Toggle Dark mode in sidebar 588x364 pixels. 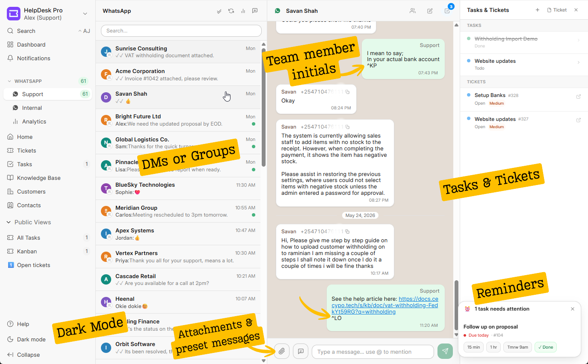coord(31,339)
